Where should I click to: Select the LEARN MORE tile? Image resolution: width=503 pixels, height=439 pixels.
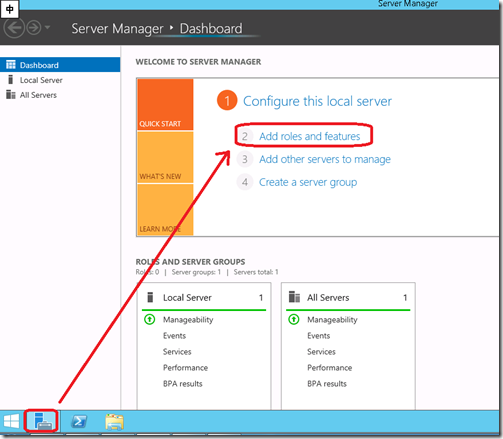(x=165, y=210)
